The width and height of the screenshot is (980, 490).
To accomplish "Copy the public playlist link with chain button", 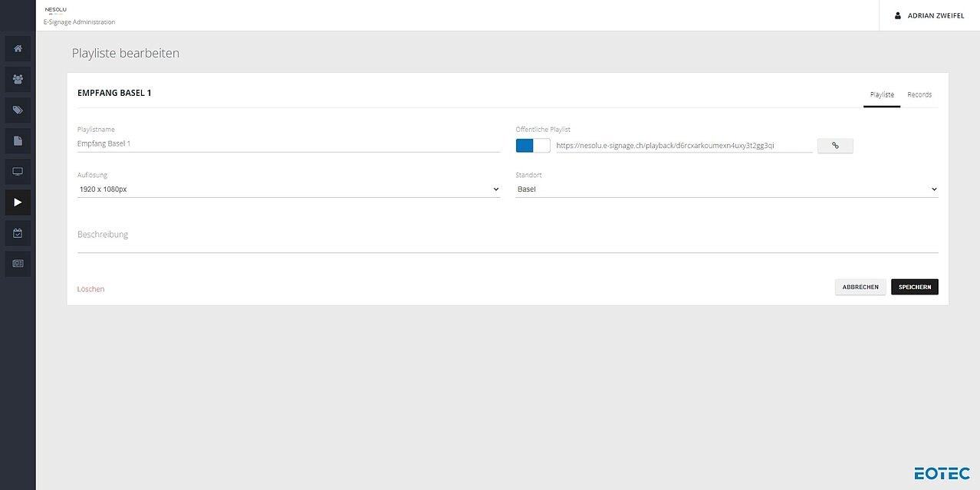I will coord(835,145).
